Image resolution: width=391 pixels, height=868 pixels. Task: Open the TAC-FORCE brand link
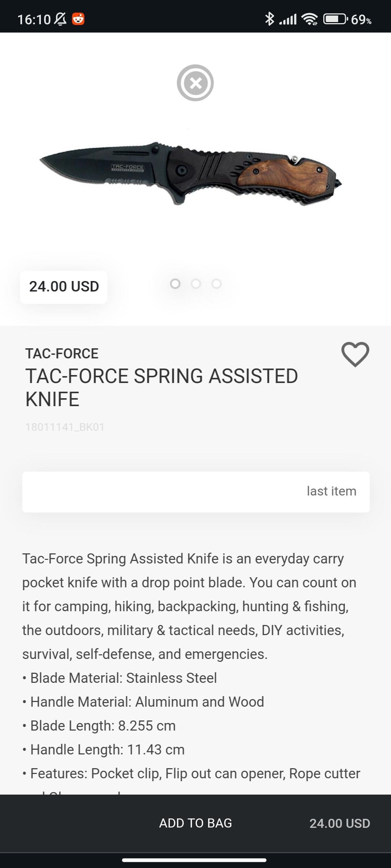(x=62, y=353)
